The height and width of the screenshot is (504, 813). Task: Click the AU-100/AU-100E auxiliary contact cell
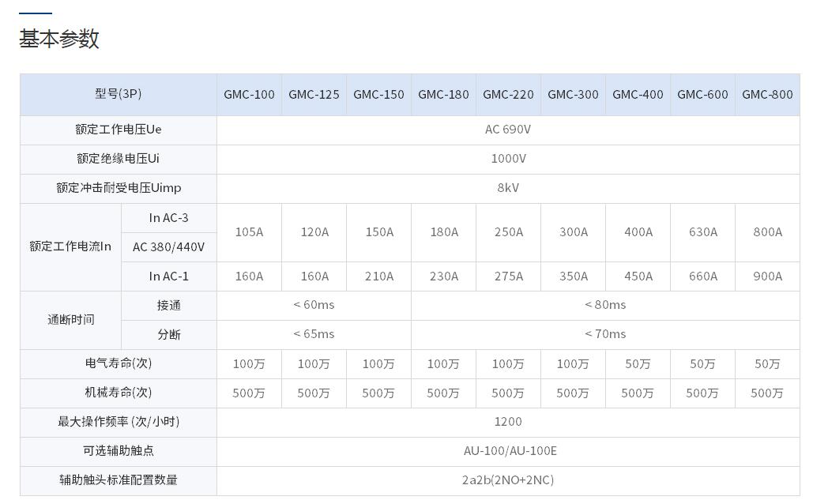click(510, 451)
